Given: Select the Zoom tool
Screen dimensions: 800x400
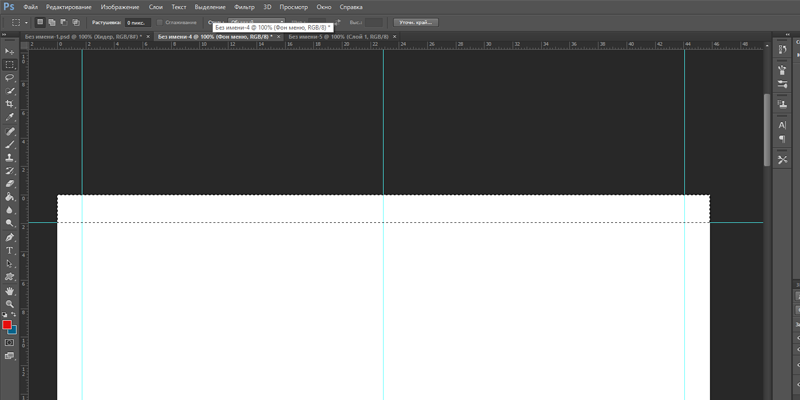Looking at the screenshot, I should click(x=10, y=303).
